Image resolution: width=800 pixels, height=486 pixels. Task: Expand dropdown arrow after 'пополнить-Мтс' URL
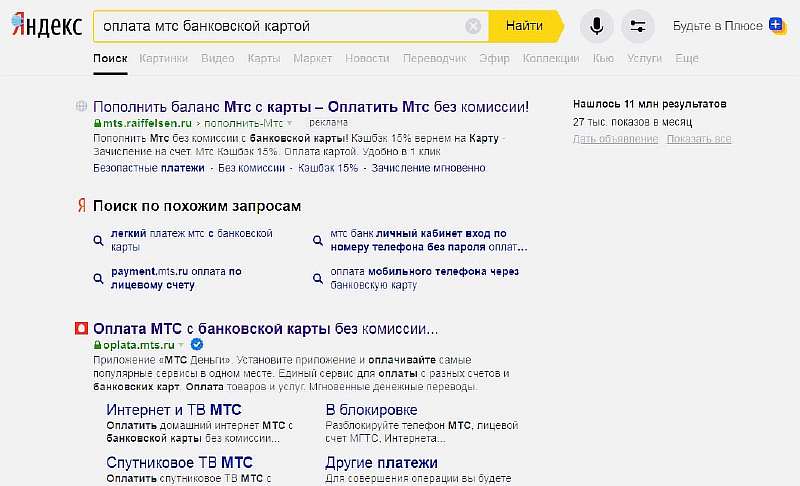[289, 123]
